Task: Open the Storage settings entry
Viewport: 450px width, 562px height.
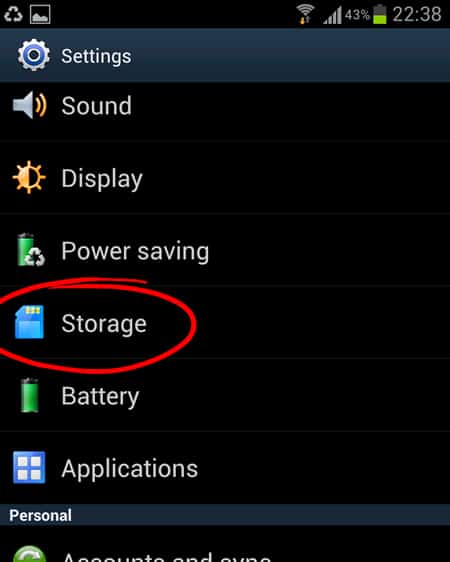Action: click(225, 323)
